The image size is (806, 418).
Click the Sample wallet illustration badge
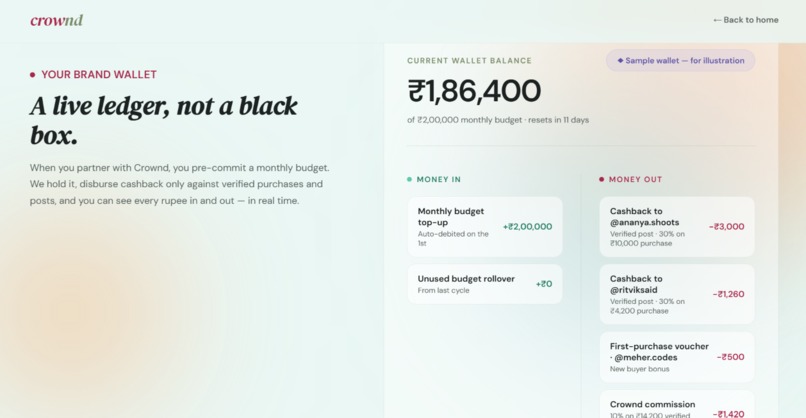click(681, 60)
